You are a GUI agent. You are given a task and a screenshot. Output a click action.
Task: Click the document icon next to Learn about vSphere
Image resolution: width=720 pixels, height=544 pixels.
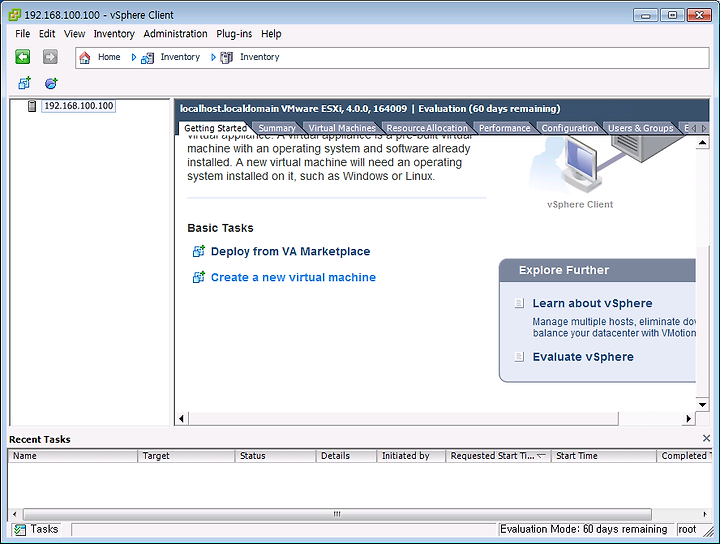click(519, 303)
